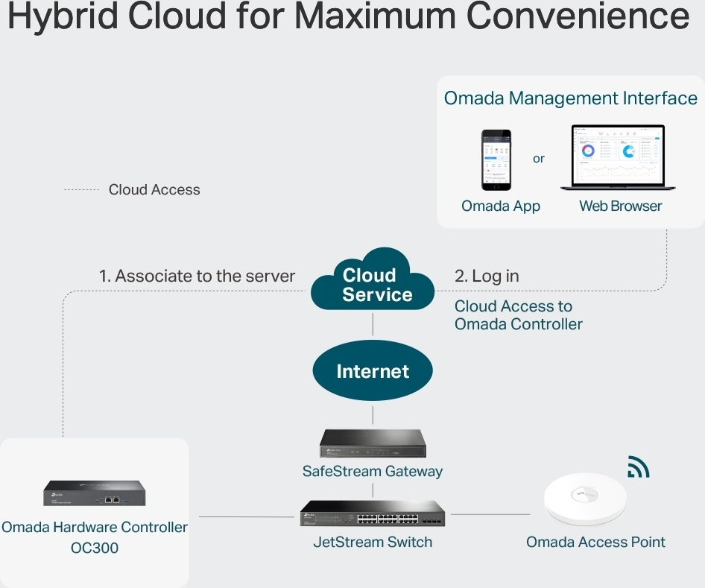Click the 'Omada Access Point' label
The width and height of the screenshot is (705, 588).
click(x=595, y=542)
